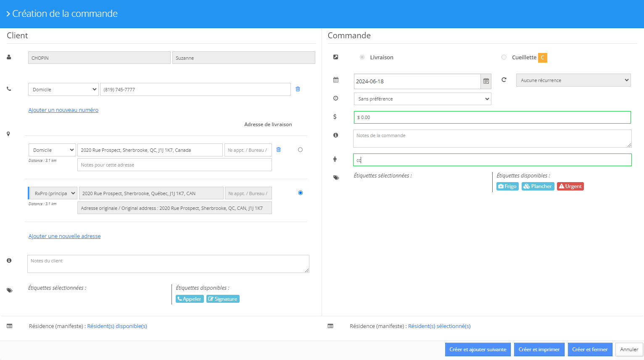This screenshot has width=644, height=360.
Task: Open Résident(s) disponible(s) link
Action: tap(117, 326)
